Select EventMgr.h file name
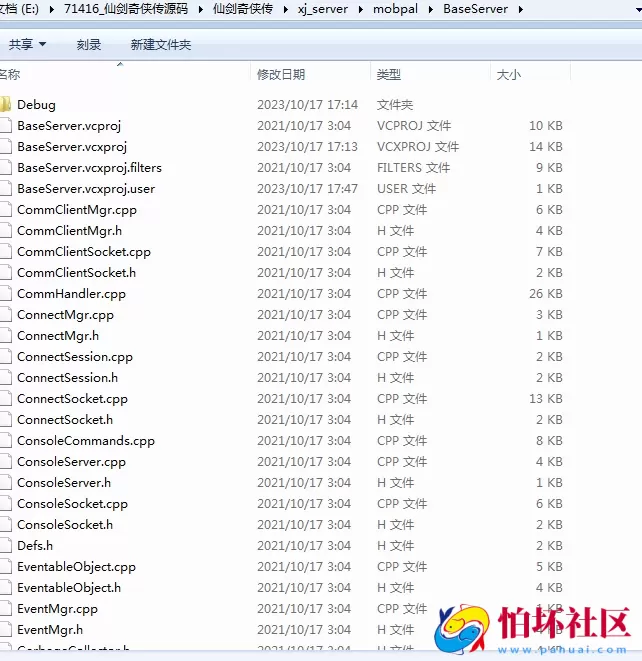 point(50,630)
